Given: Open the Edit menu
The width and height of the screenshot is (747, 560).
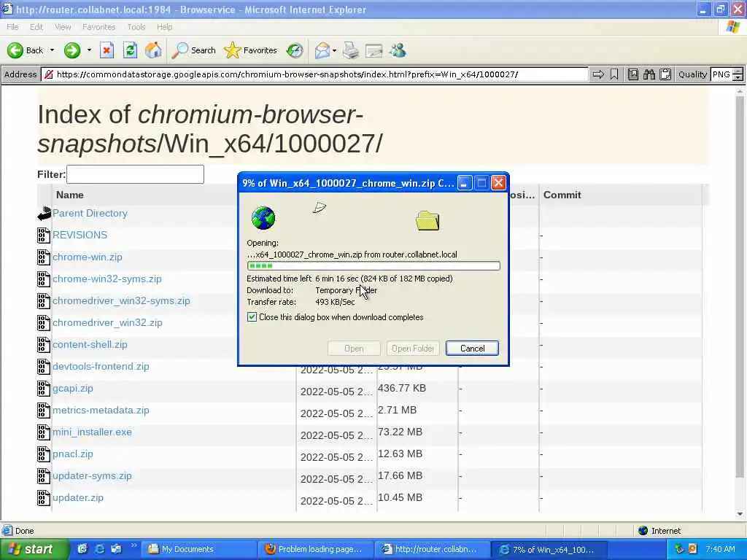Looking at the screenshot, I should [36, 27].
